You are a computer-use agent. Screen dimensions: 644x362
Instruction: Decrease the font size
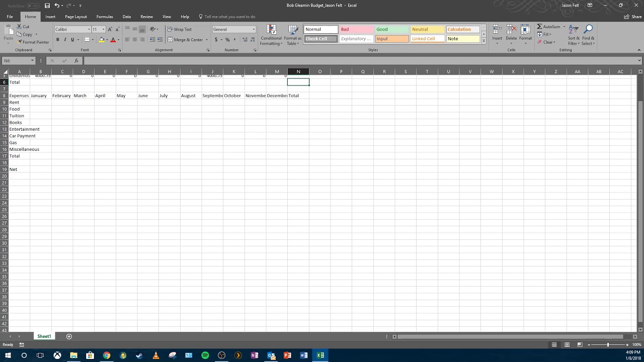(x=117, y=29)
